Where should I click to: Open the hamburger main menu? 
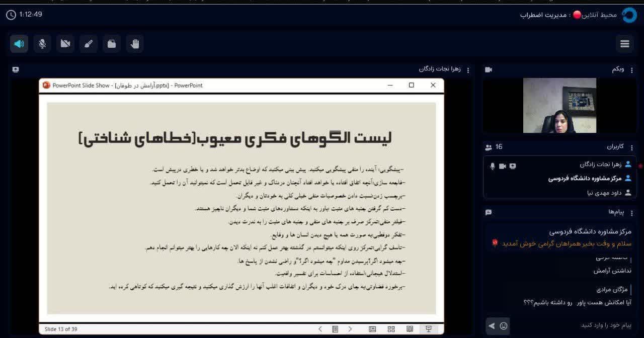point(625,44)
